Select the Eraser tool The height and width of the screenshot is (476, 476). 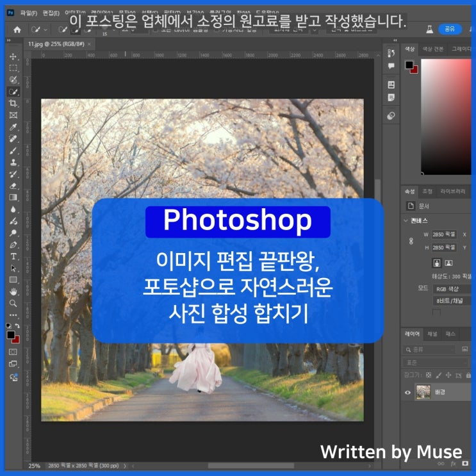pos(13,186)
